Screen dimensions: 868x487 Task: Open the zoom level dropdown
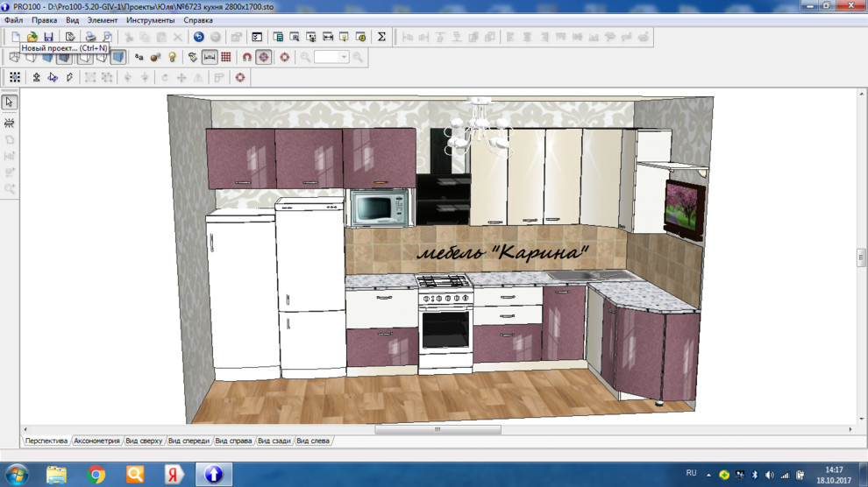point(344,57)
